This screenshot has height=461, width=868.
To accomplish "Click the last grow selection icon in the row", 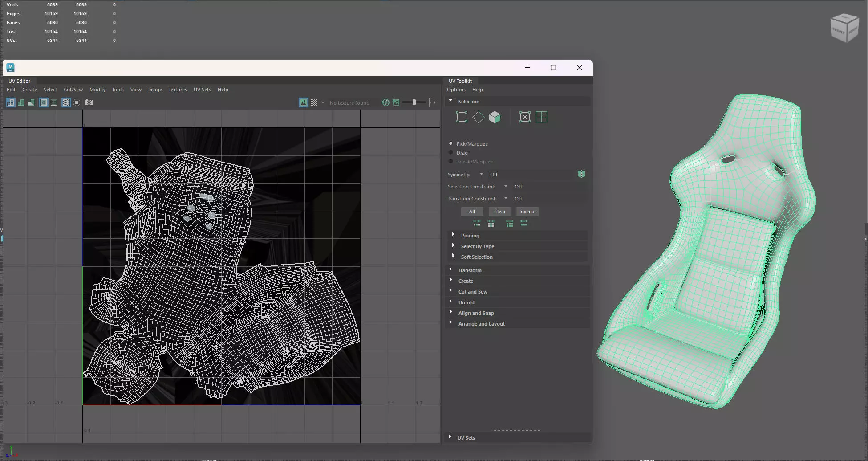I will point(524,223).
